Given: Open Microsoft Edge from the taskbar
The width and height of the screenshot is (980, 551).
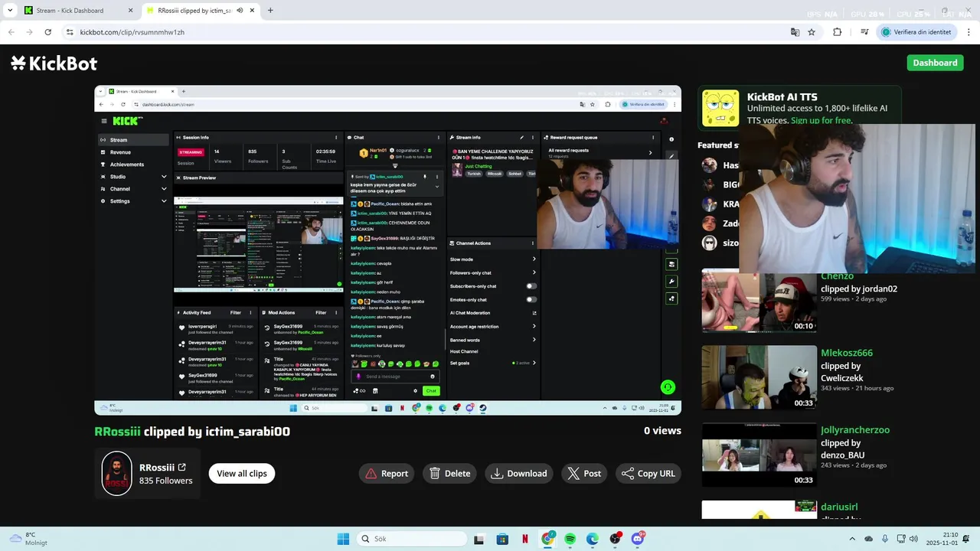Looking at the screenshot, I should (x=593, y=539).
